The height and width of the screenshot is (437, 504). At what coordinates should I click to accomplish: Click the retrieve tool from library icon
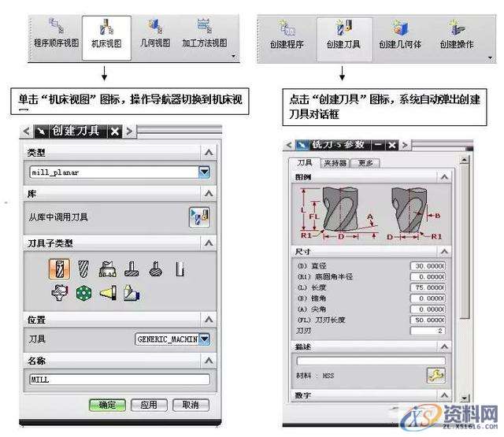(199, 217)
